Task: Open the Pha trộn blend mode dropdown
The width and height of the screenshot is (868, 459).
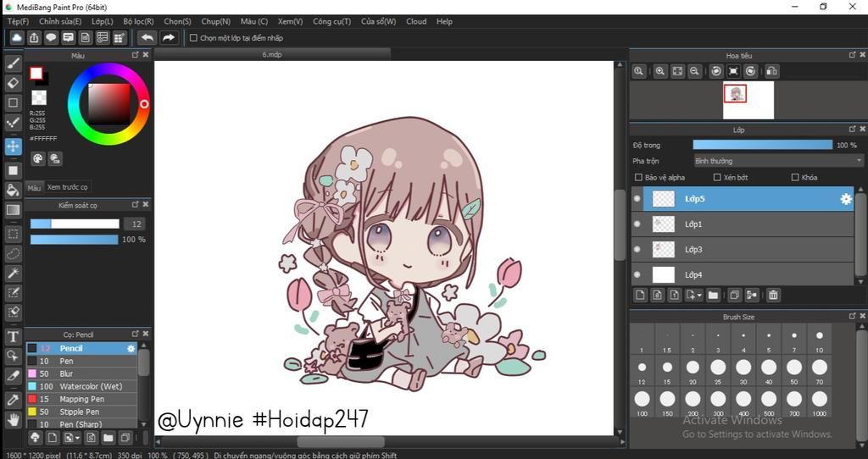Action: [x=777, y=161]
